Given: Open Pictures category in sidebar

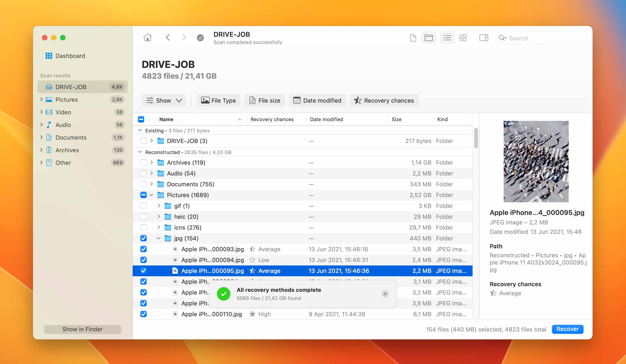Looking at the screenshot, I should (82, 99).
